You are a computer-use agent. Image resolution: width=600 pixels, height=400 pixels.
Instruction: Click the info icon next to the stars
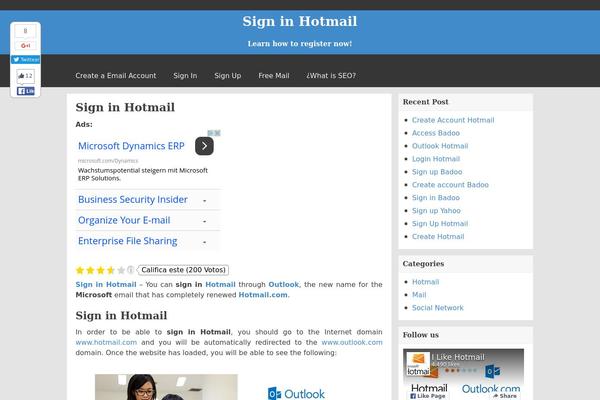130,270
